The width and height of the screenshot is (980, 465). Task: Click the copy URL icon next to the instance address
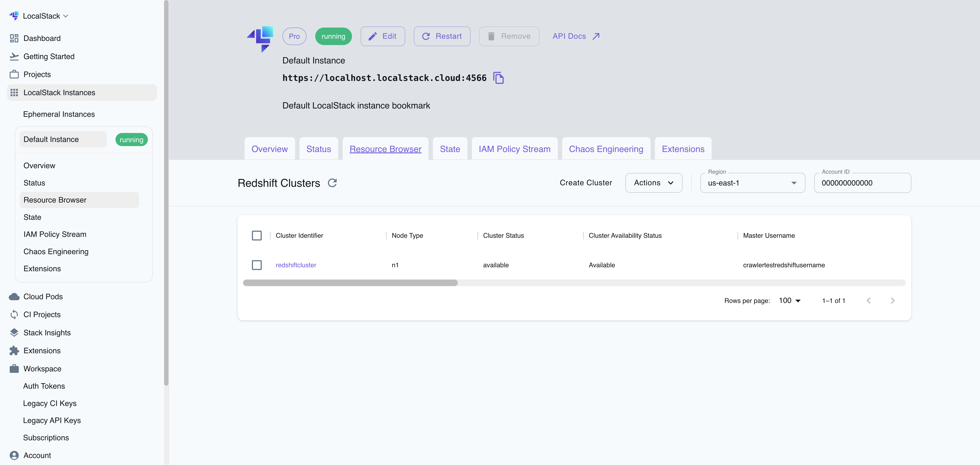click(x=499, y=78)
